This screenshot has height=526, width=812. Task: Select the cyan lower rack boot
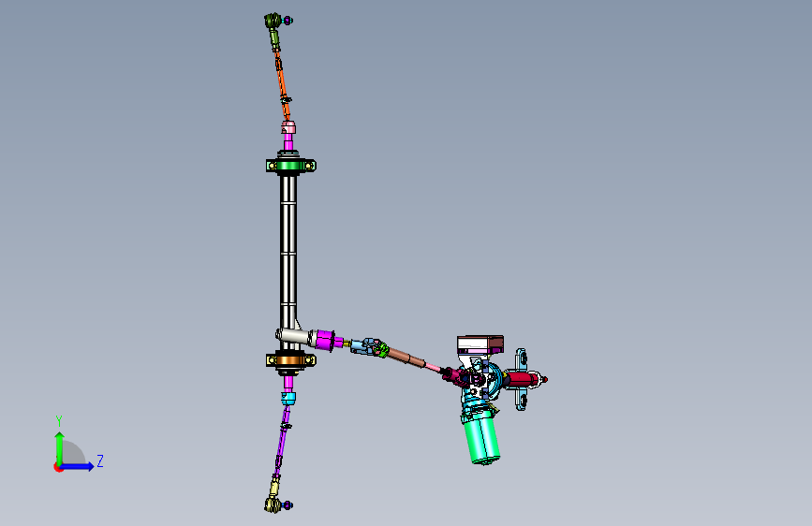click(x=288, y=398)
